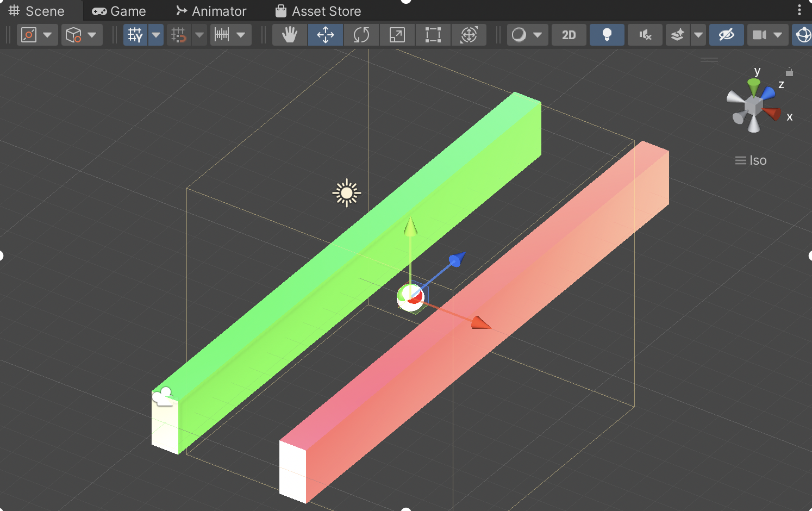This screenshot has width=812, height=511.
Task: Click the draw mode shading sphere icon
Action: [519, 35]
